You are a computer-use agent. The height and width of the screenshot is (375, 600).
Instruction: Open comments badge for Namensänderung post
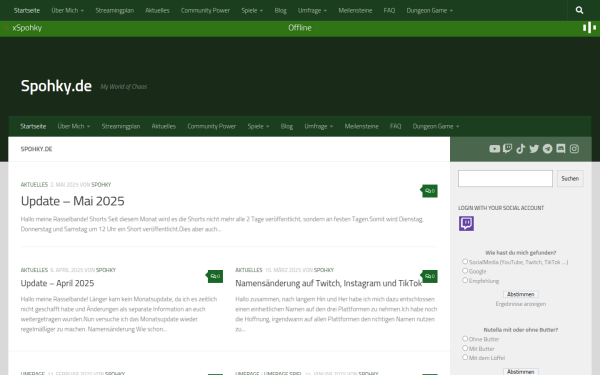(430, 276)
